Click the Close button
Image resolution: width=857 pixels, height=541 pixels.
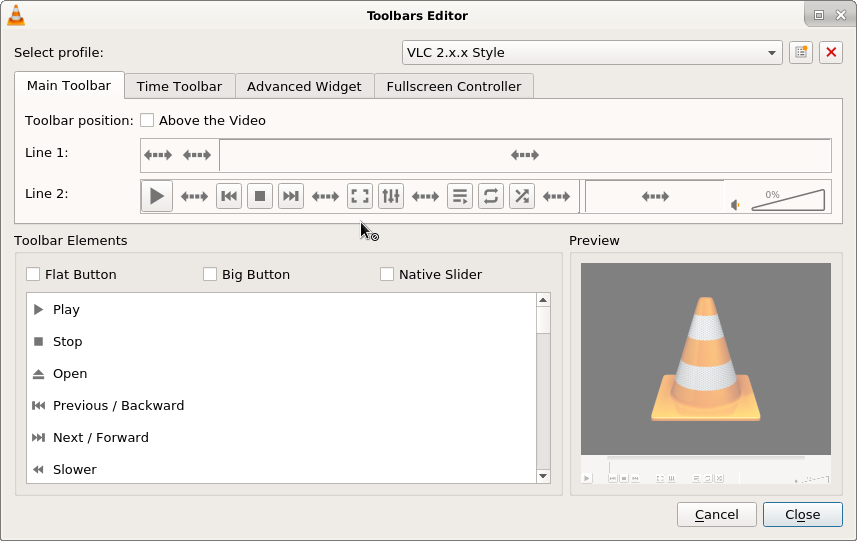[x=802, y=514]
